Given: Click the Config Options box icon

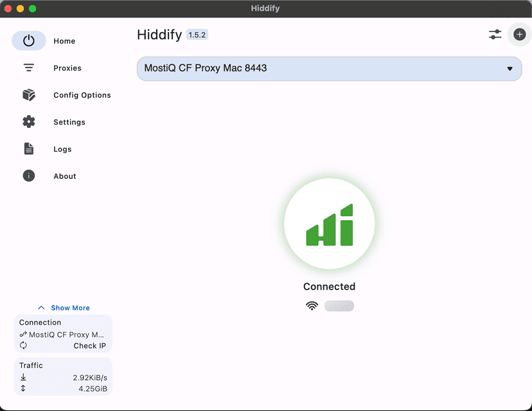Looking at the screenshot, I should pos(29,95).
